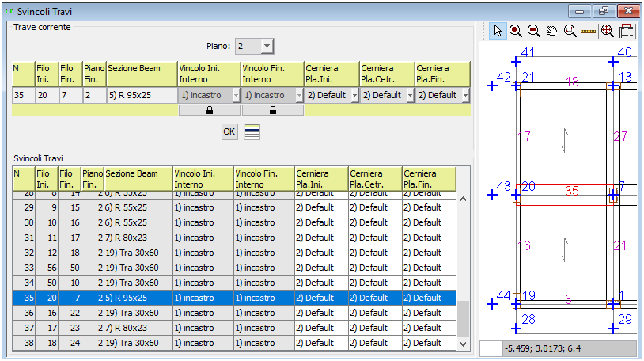
Task: Click the N field showing 35
Action: (x=24, y=95)
